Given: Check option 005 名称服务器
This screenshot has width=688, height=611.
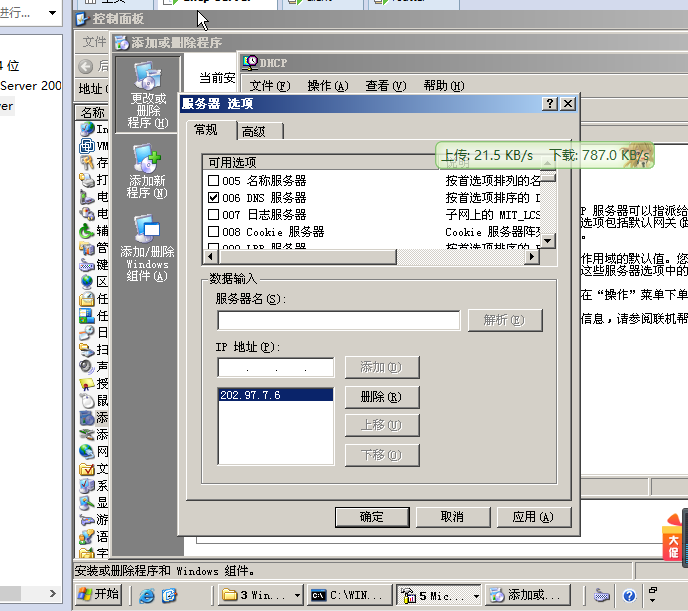Looking at the screenshot, I should click(213, 181).
